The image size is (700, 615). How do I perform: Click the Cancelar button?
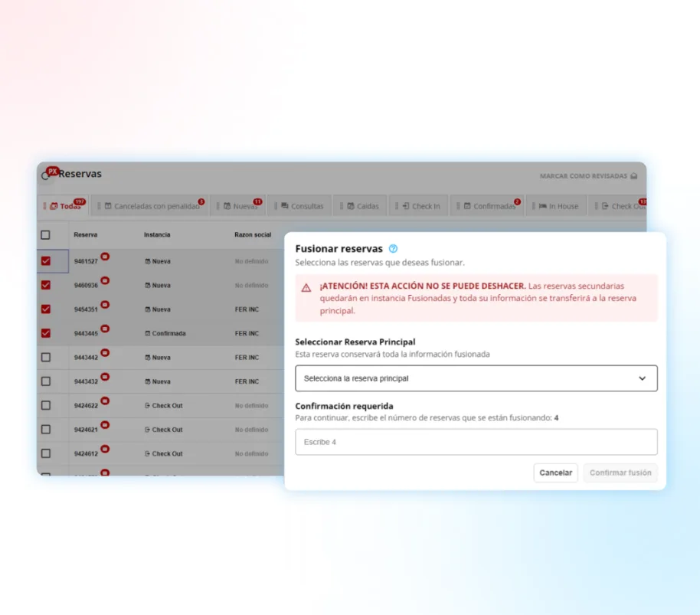tap(555, 473)
